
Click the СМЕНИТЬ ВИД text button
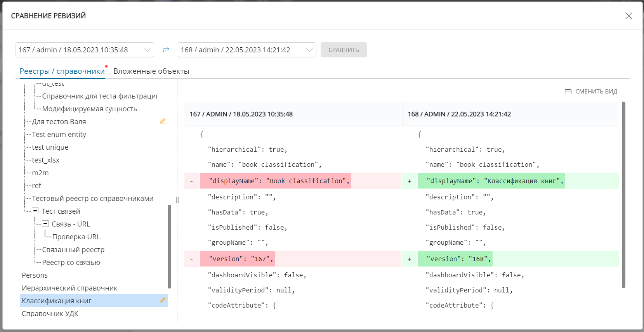[596, 92]
